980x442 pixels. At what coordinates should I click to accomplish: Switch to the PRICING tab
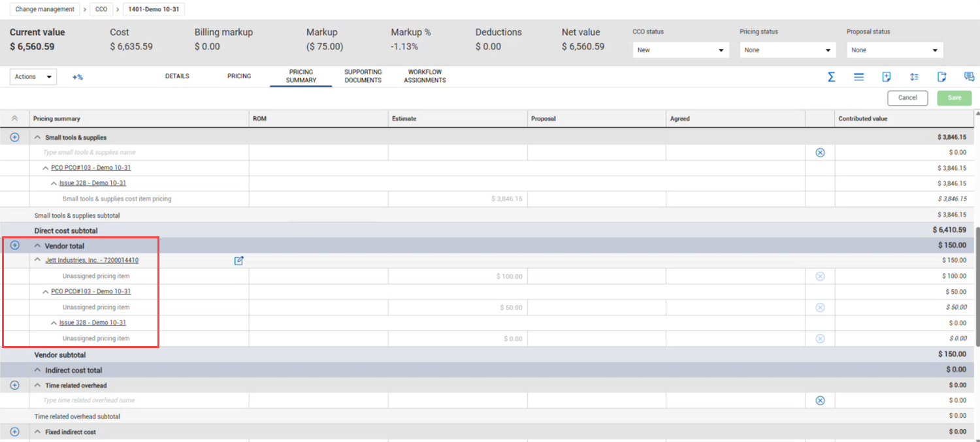239,76
